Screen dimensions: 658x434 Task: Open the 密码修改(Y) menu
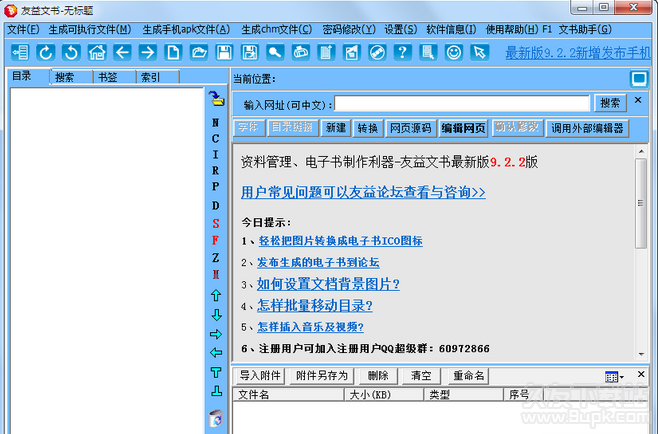[x=349, y=29]
